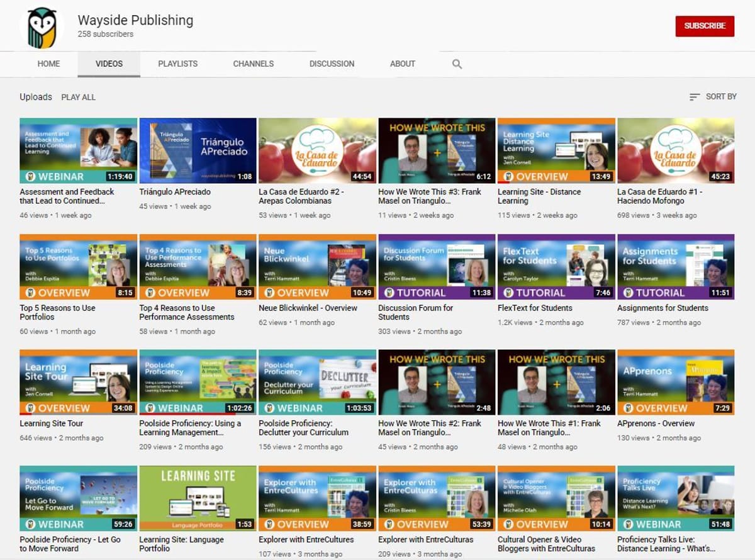This screenshot has height=560, width=755.
Task: Click the red Subscribe button
Action: [x=705, y=26]
